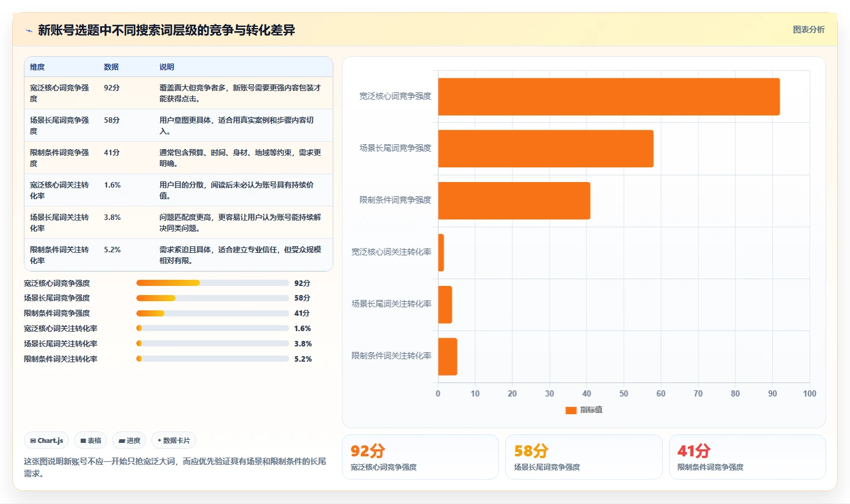The image size is (850, 504).
Task: Click the title 新账号选题中不同搜索词层级的竞争与转化差异
Action: pyautogui.click(x=166, y=30)
